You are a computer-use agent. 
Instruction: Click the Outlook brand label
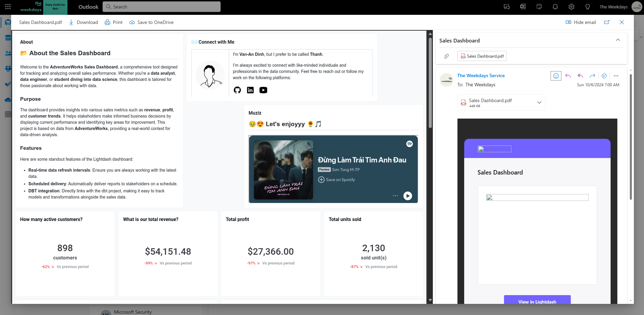click(88, 7)
